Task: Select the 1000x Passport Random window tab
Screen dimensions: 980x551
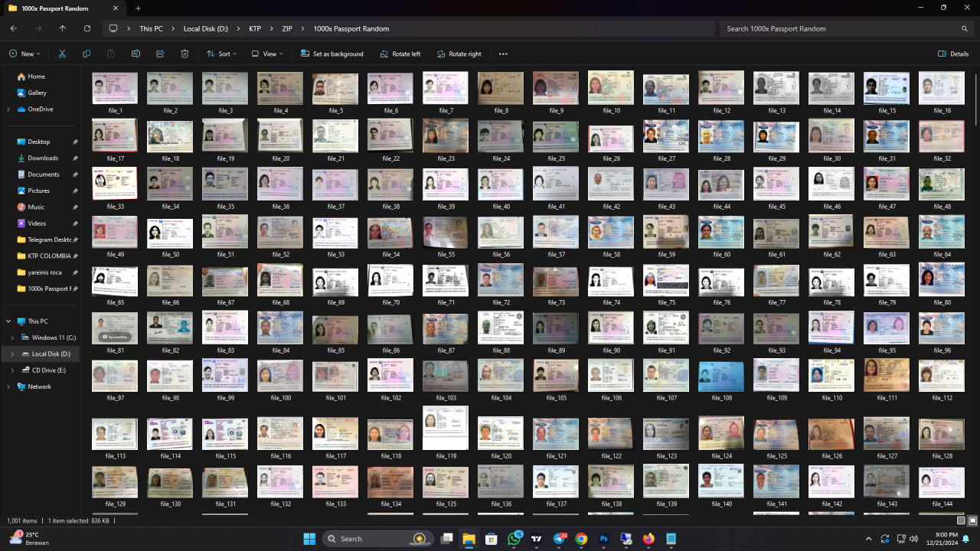Action: coord(63,8)
